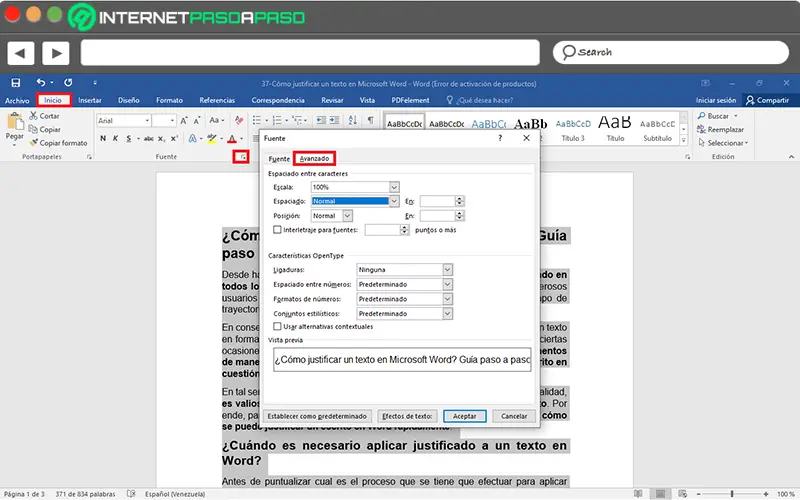Open the Ligaduras Ninguna dropdown
Image resolution: width=800 pixels, height=500 pixels.
point(447,269)
